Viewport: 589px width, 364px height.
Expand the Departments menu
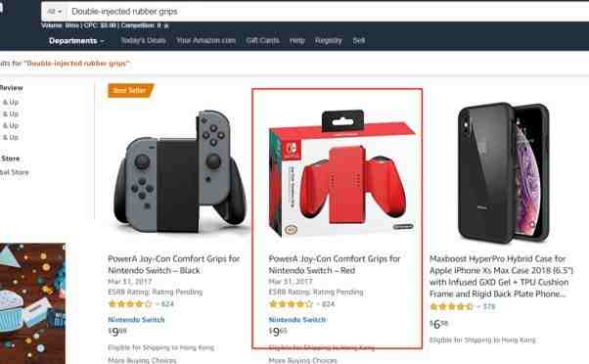pos(76,41)
